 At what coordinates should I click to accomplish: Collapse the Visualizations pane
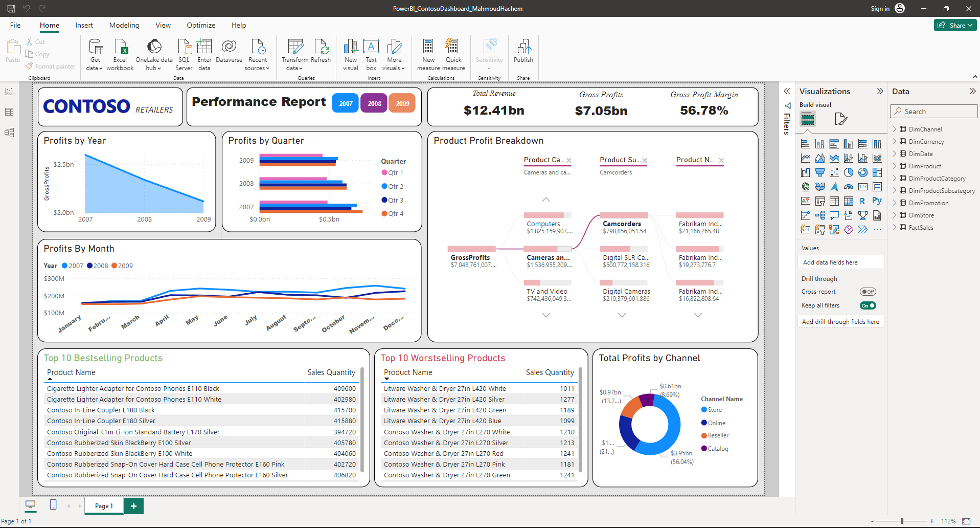[880, 91]
